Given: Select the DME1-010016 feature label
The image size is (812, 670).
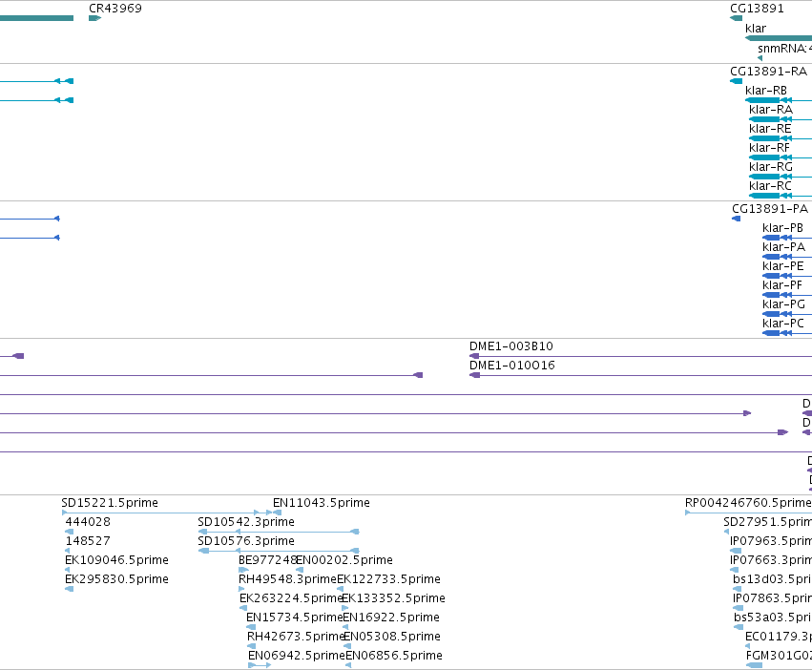Looking at the screenshot, I should pos(512,366).
